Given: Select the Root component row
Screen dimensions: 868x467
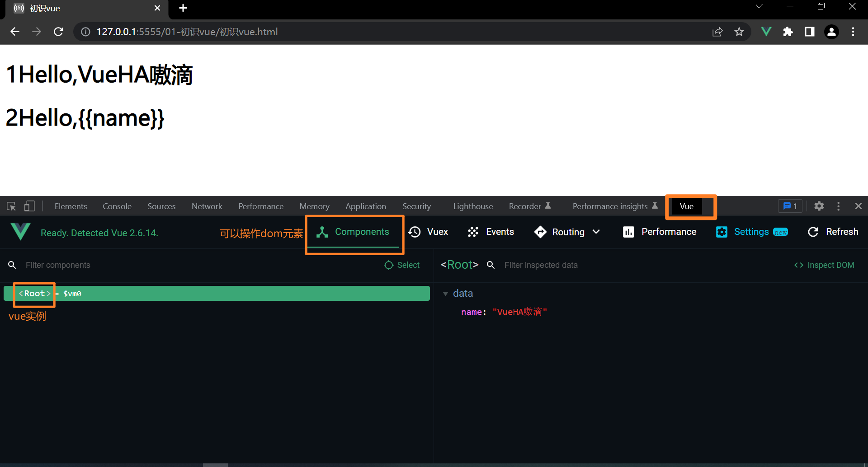Looking at the screenshot, I should click(217, 294).
